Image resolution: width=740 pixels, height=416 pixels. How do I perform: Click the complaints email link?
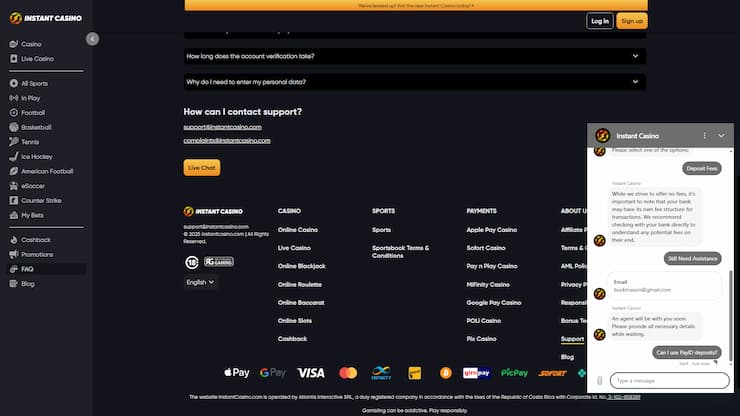227,141
